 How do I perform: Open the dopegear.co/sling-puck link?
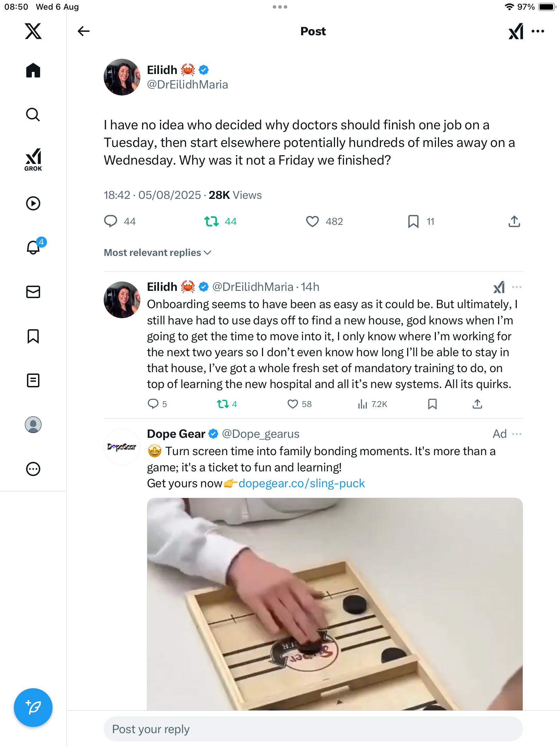(x=301, y=483)
